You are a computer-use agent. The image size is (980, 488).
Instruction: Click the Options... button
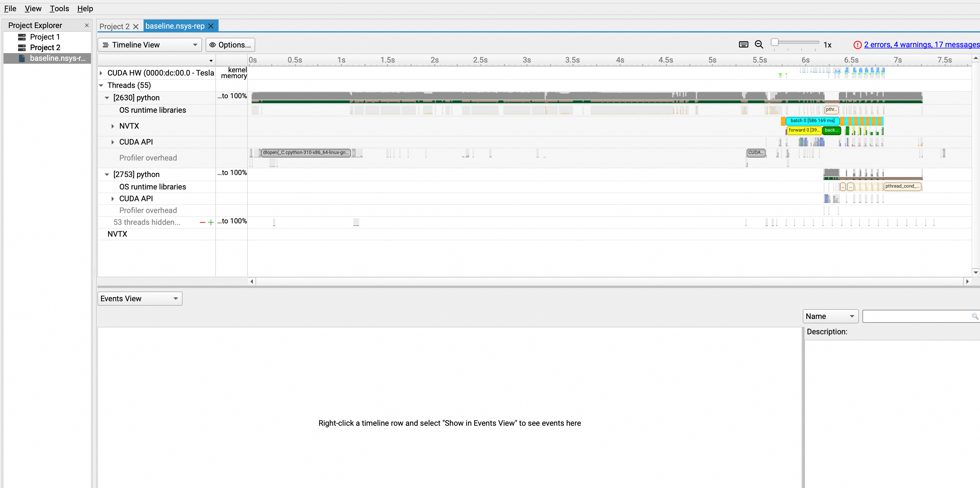tap(230, 45)
